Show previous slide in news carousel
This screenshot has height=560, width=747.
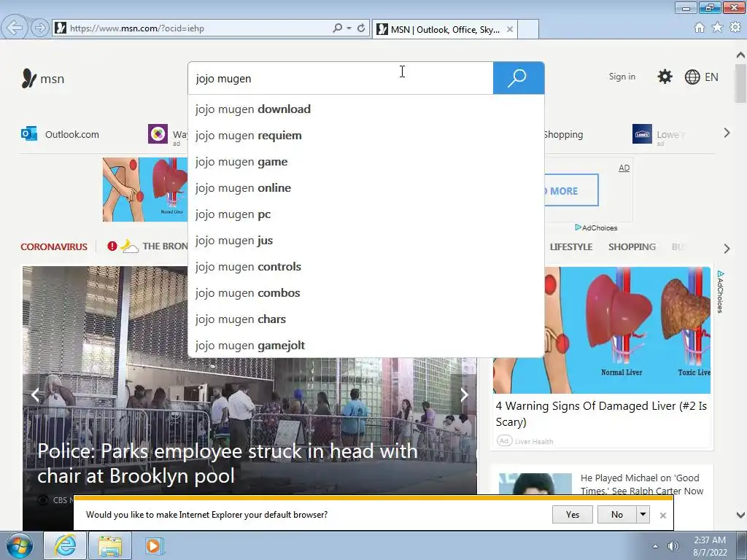click(x=35, y=394)
